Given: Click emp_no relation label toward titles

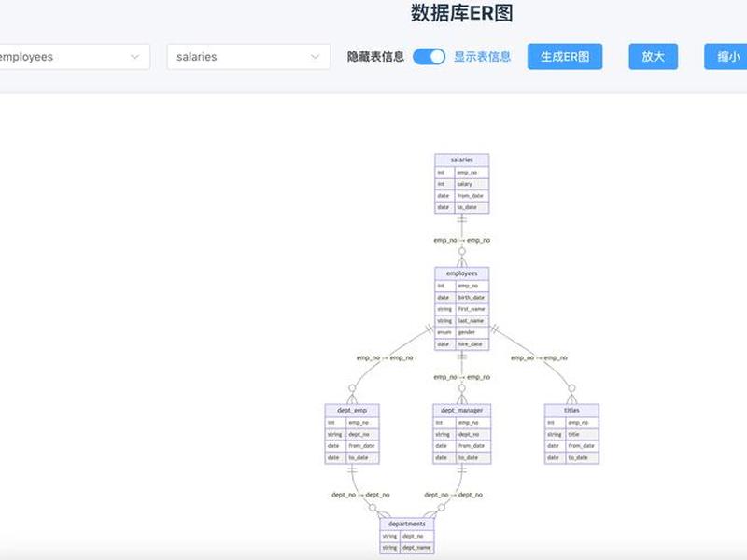Looking at the screenshot, I should (539, 358).
